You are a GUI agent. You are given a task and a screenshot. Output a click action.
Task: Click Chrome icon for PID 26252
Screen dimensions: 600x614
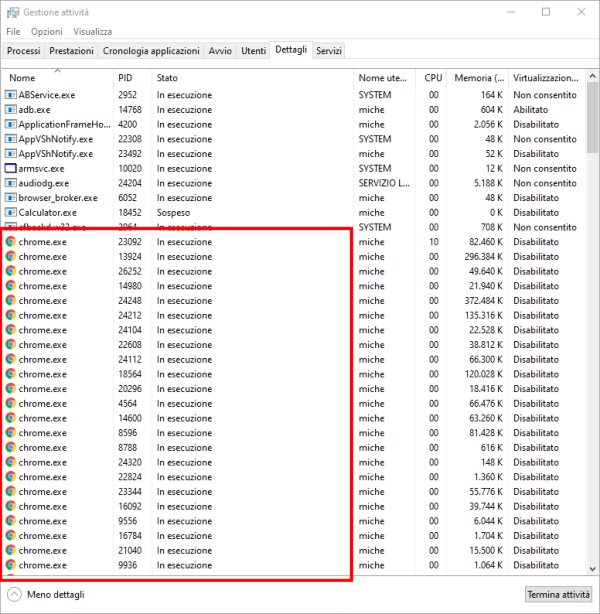coord(11,271)
